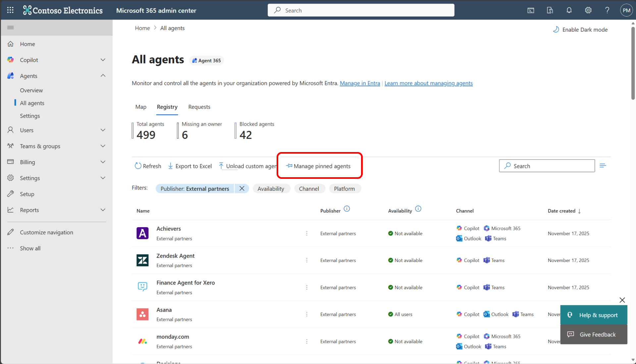Open the Cloud Shell terminal icon
This screenshot has height=364, width=636.
click(531, 10)
